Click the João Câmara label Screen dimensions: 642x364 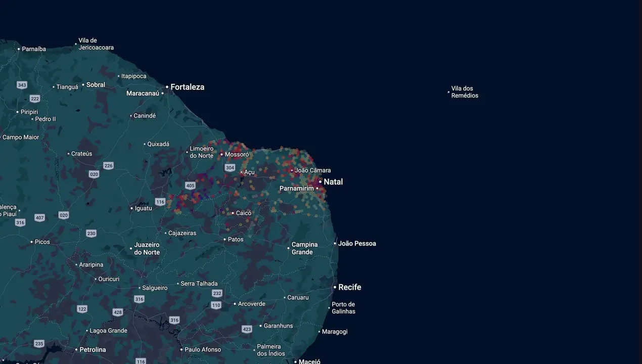pos(312,170)
